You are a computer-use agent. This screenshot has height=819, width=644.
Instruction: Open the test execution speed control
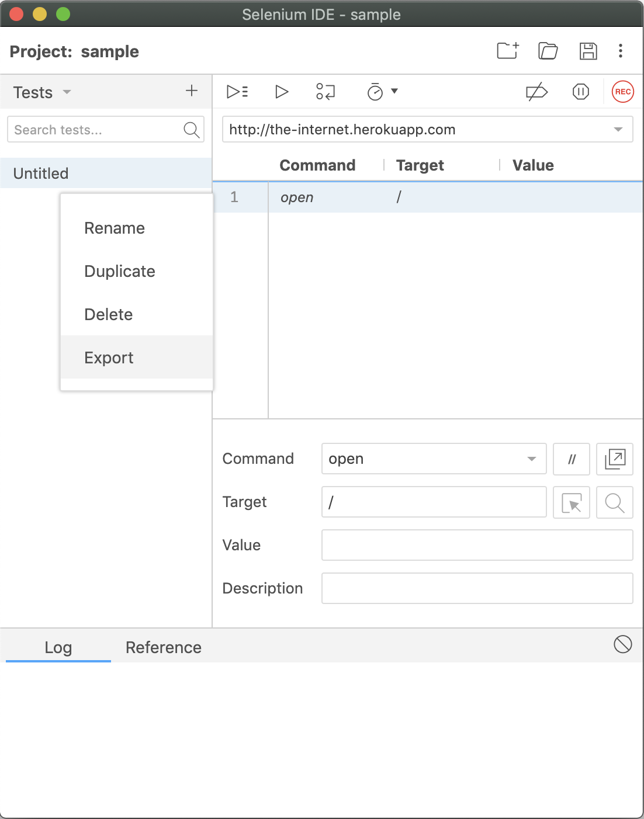tap(382, 92)
